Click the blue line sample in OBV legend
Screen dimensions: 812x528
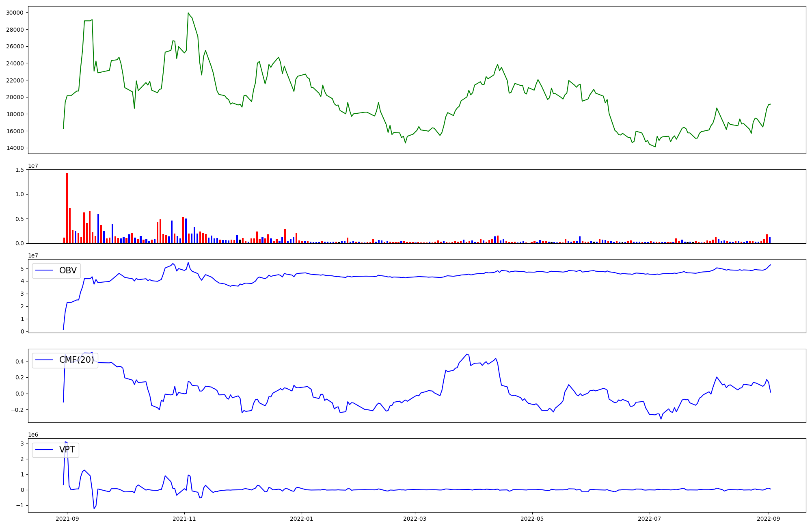click(44, 270)
